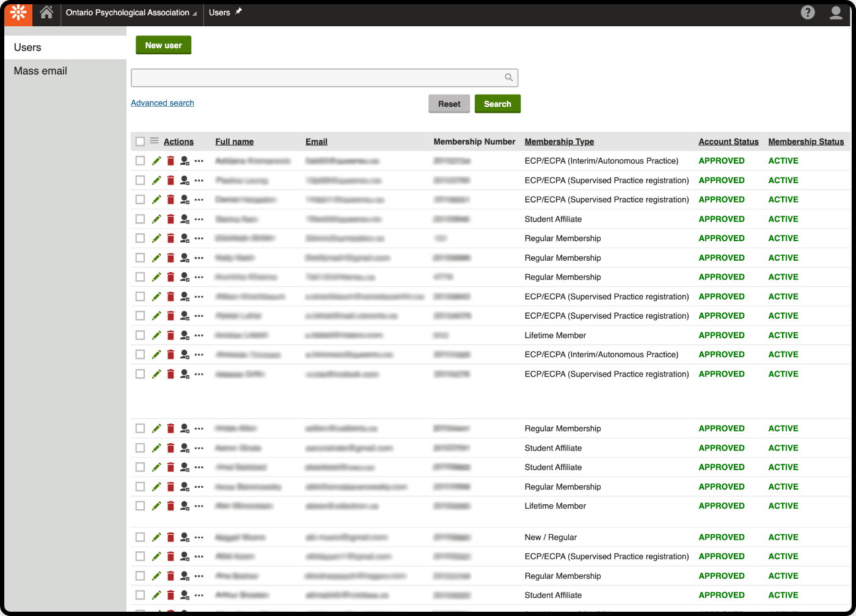856x616 pixels.
Task: Select the Users sidebar item
Action: 28,47
